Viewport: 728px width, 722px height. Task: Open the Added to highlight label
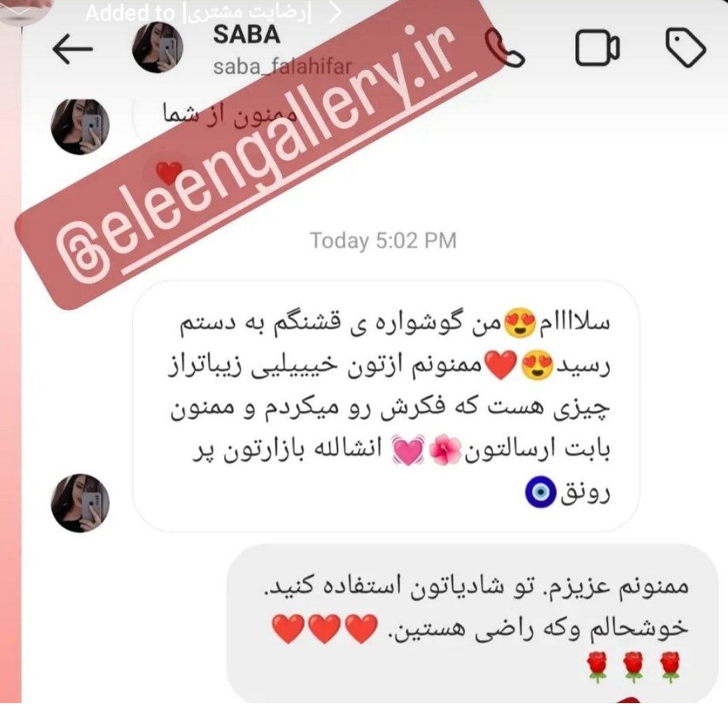click(x=198, y=13)
